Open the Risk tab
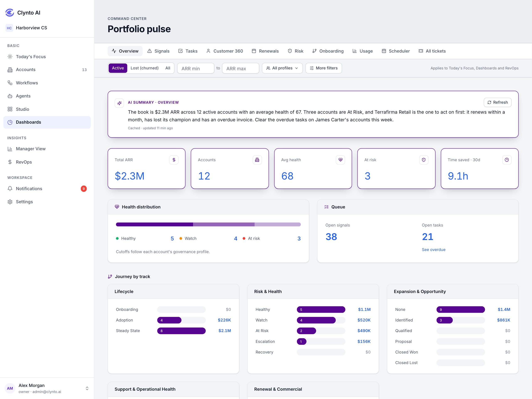The image size is (532, 399). tap(296, 51)
